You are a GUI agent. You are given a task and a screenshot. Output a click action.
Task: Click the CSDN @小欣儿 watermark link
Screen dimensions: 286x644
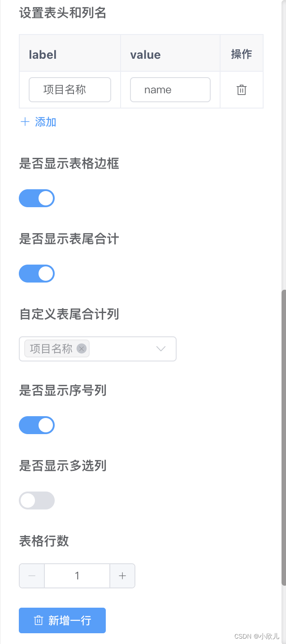pyautogui.click(x=257, y=636)
